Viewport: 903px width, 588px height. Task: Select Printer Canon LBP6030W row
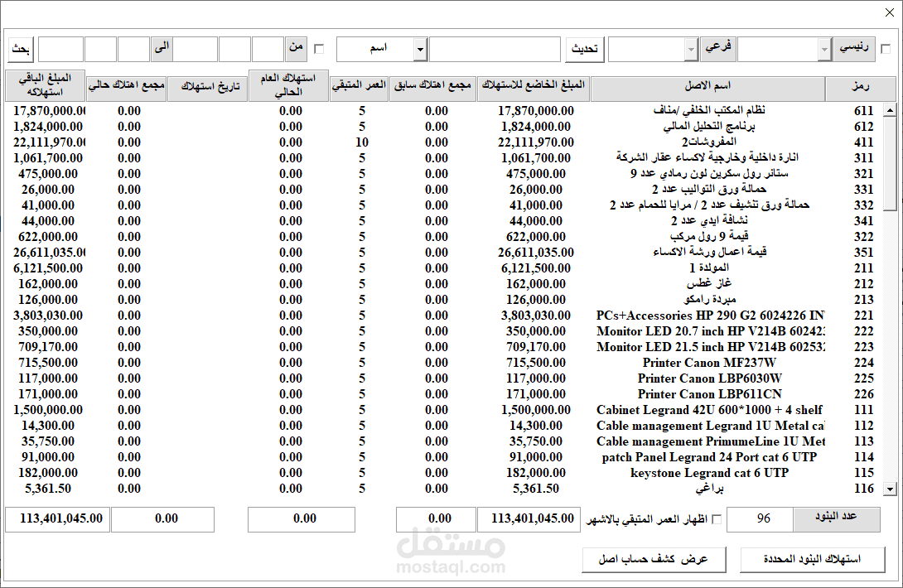pos(444,378)
